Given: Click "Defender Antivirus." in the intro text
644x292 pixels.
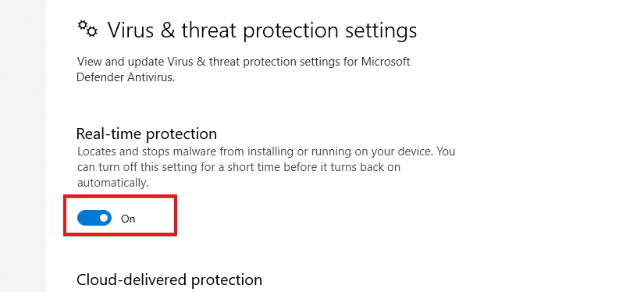Looking at the screenshot, I should pyautogui.click(x=126, y=77).
